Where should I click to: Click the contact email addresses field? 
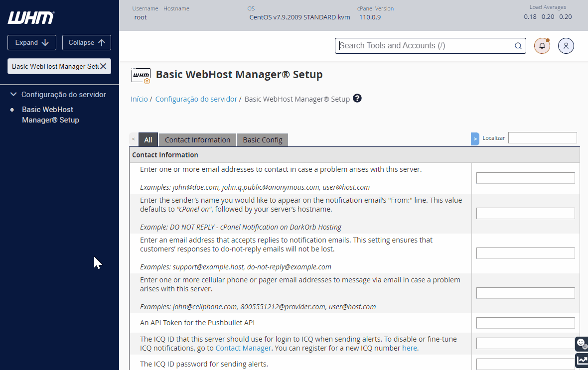pos(525,178)
